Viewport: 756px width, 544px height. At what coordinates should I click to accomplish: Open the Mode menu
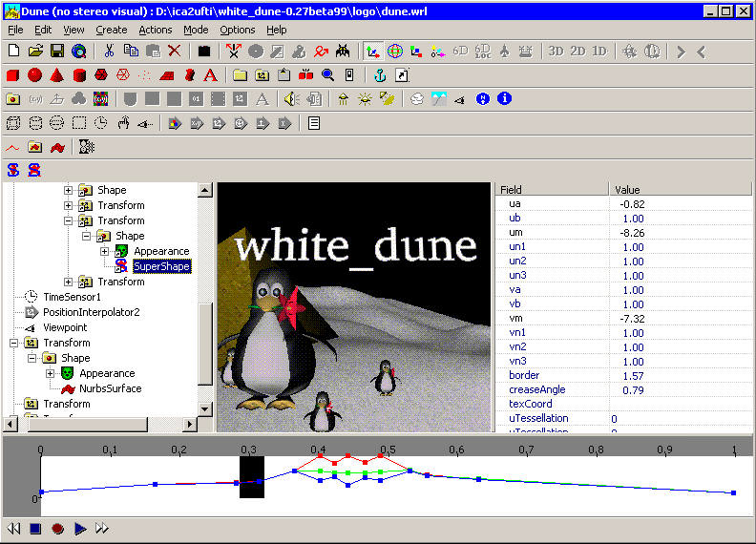196,30
